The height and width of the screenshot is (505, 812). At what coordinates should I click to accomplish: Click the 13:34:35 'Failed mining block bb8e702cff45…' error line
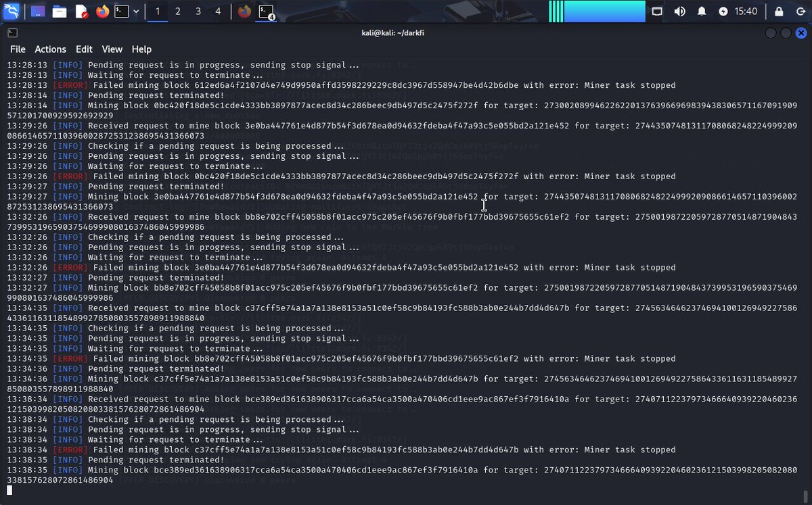342,359
